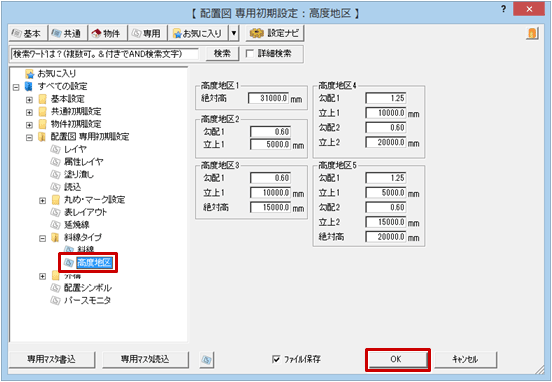
Task: Select the レイヤ tree item
Action: pos(75,149)
